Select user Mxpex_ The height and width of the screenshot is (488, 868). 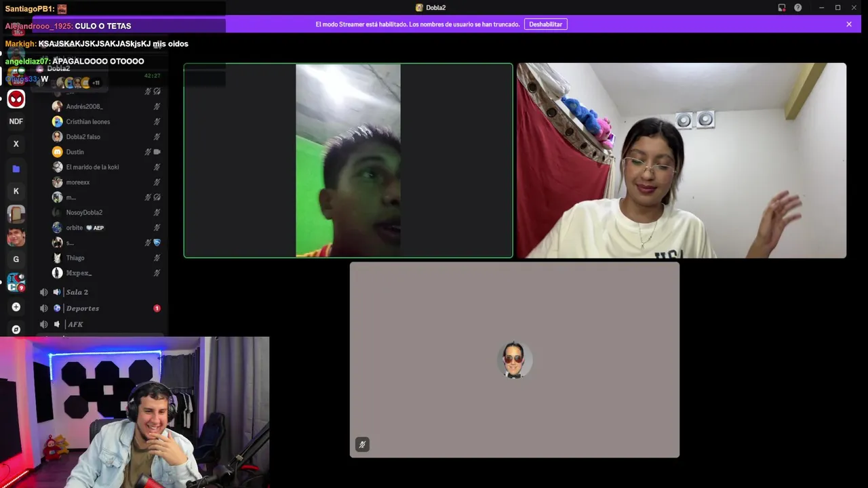(x=106, y=272)
